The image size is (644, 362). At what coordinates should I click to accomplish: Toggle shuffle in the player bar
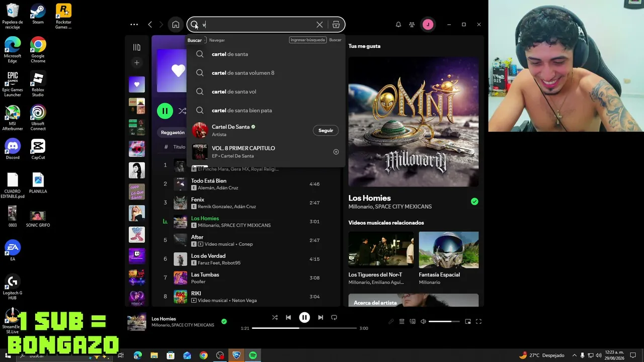click(275, 317)
